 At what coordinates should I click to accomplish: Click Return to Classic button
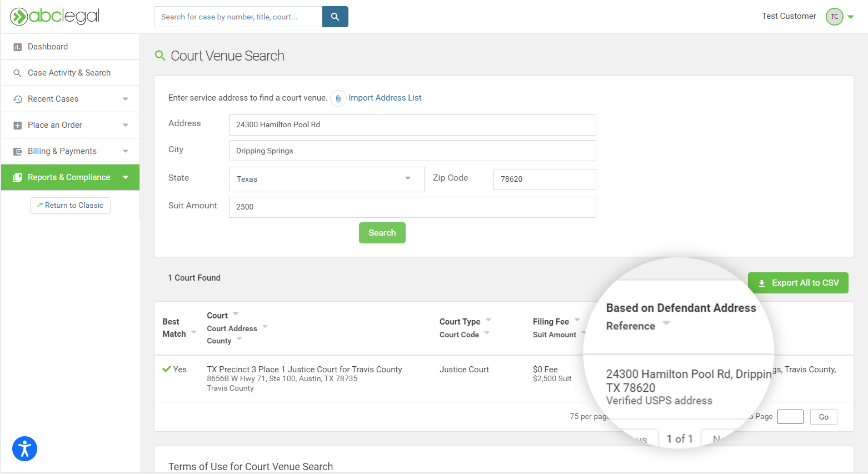click(x=70, y=206)
